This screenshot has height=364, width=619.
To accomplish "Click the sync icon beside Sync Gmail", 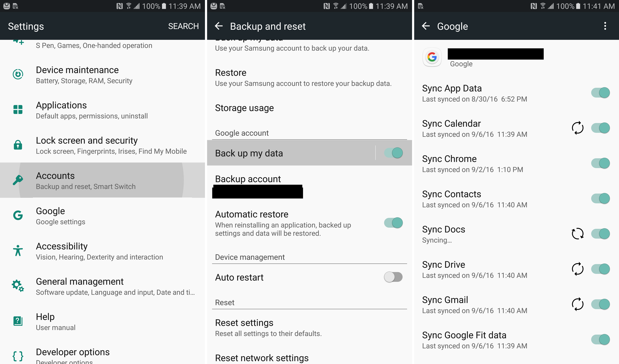I will tap(577, 304).
